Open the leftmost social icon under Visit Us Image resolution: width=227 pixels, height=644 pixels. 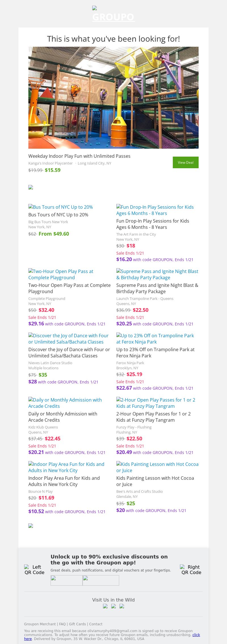point(105,606)
